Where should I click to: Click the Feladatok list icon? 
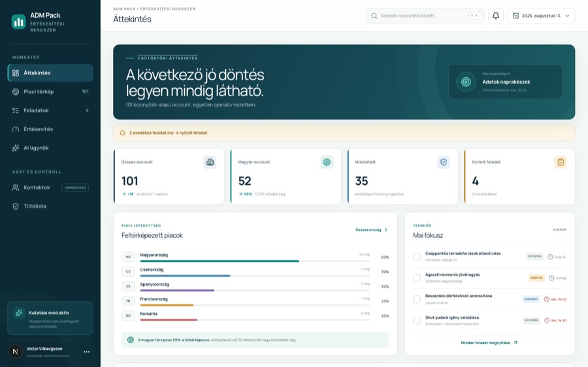coord(16,110)
